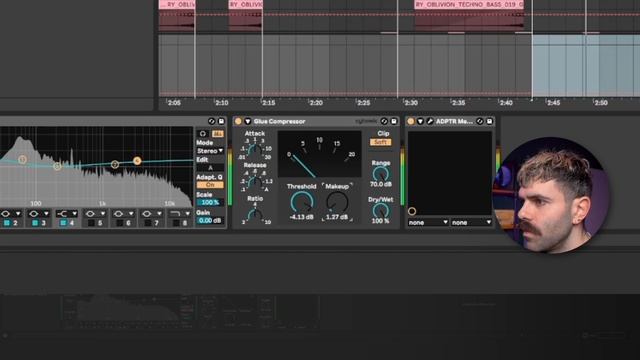Activate EQ band 5 activator
The height and width of the screenshot is (360, 640).
click(91, 223)
